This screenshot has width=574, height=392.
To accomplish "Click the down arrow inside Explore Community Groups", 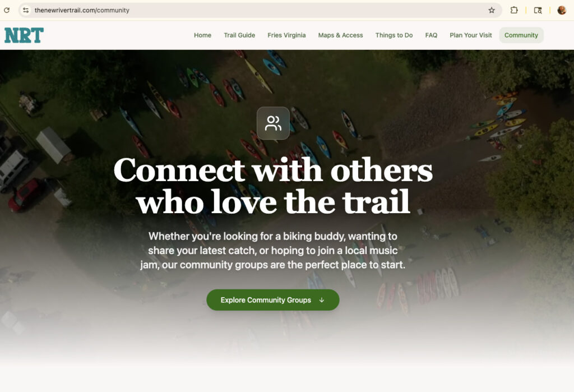I will [x=322, y=300].
